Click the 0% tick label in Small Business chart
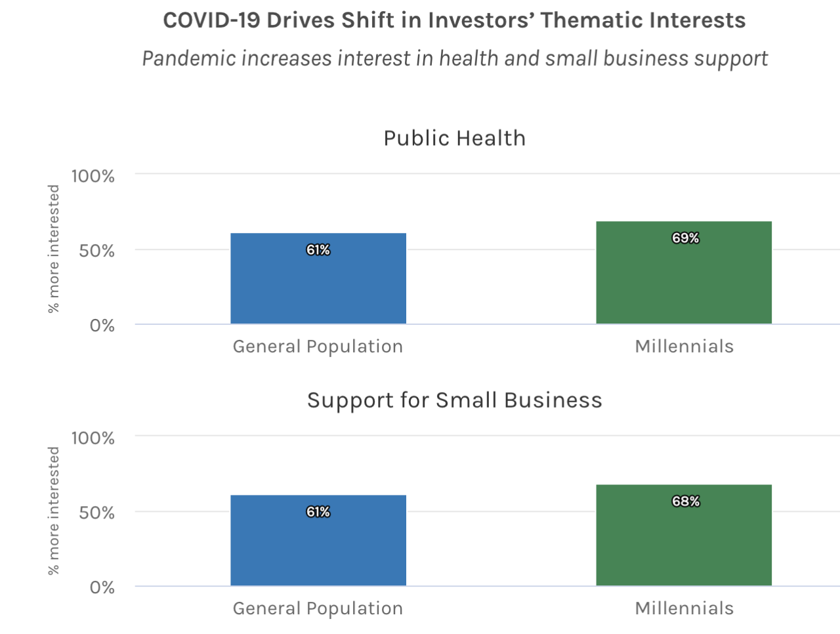 [x=102, y=587]
